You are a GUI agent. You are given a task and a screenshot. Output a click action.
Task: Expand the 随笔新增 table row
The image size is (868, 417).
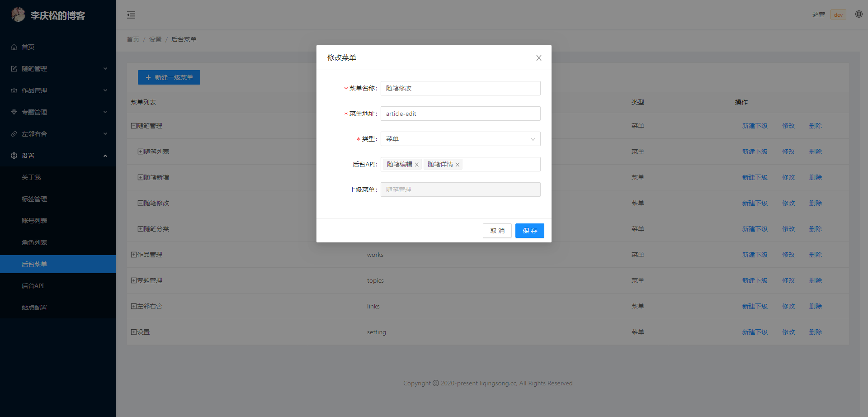141,177
